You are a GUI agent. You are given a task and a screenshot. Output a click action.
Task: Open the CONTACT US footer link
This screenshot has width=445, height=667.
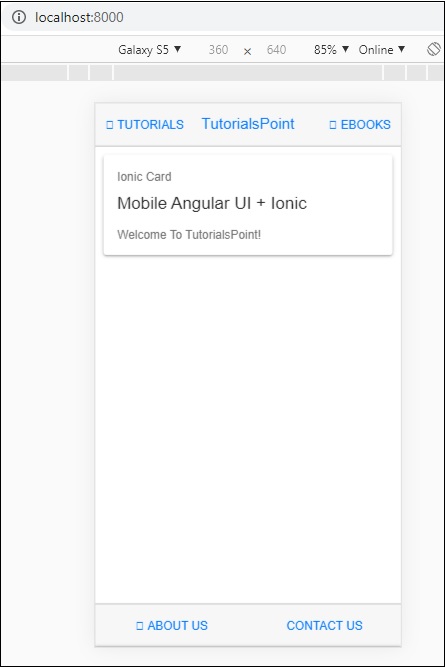click(325, 626)
